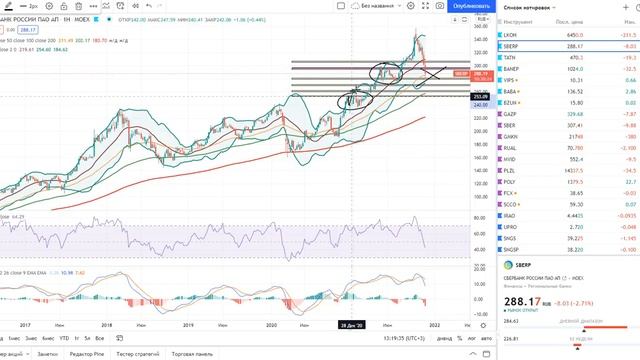The image size is (640, 360).
Task: Undo the last action
Action: [149, 6]
